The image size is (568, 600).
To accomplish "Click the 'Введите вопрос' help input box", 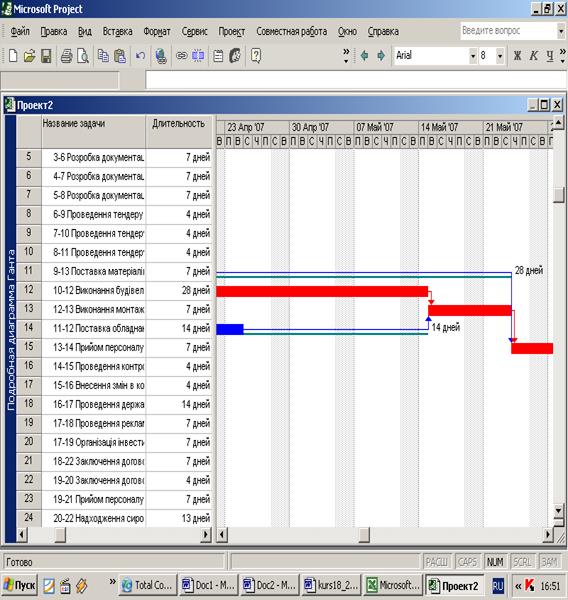I will pyautogui.click(x=508, y=31).
